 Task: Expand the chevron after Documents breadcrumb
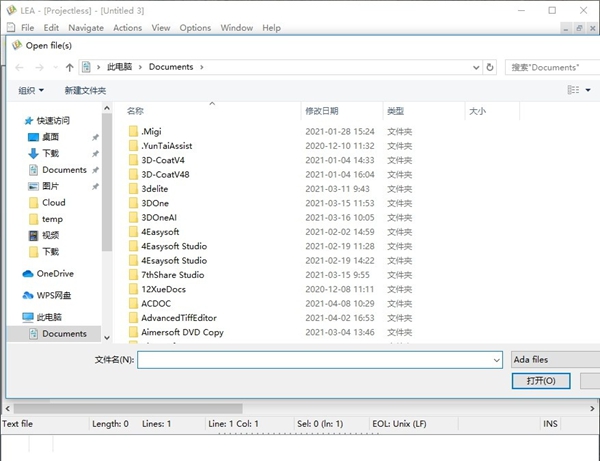(202, 67)
